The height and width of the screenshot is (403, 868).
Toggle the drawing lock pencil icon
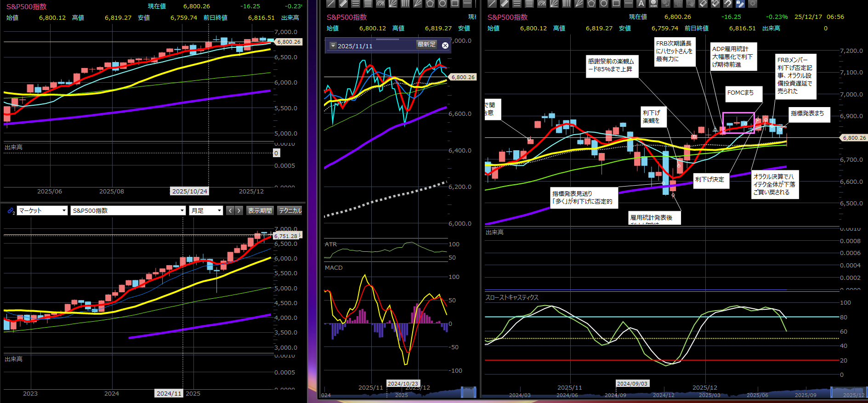(740, 4)
